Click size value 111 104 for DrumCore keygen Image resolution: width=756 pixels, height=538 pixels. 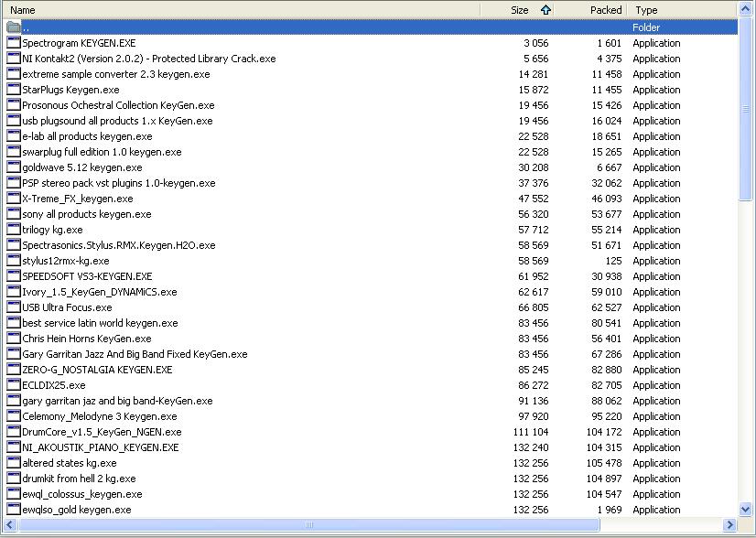coord(531,432)
